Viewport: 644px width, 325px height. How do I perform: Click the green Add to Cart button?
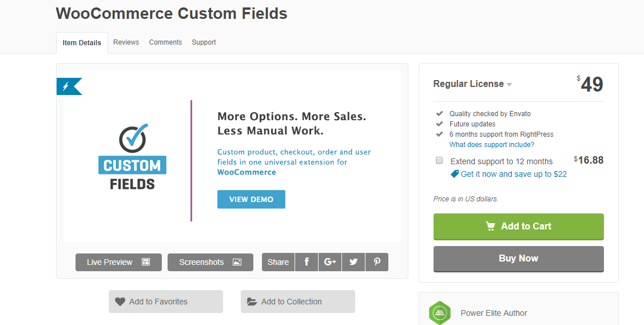pos(518,227)
